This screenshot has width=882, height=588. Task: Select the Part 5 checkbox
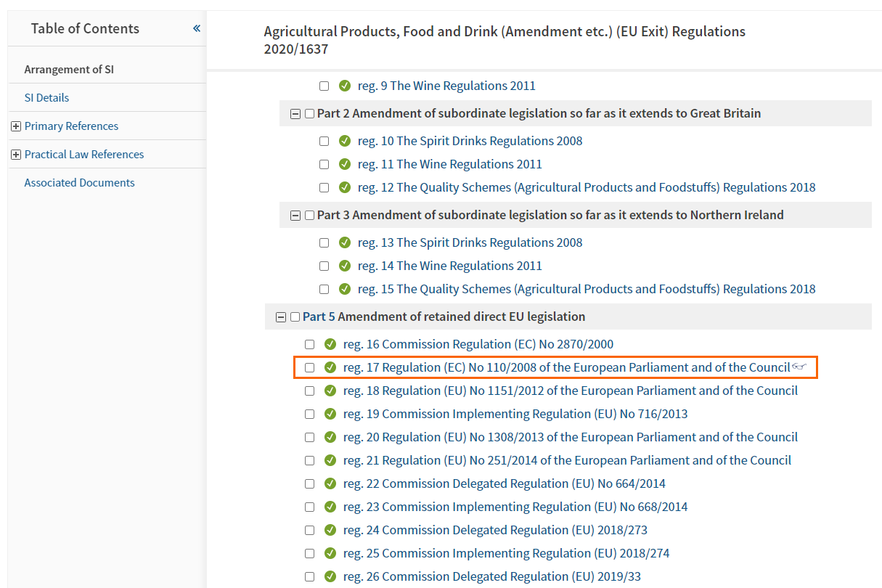click(x=295, y=317)
